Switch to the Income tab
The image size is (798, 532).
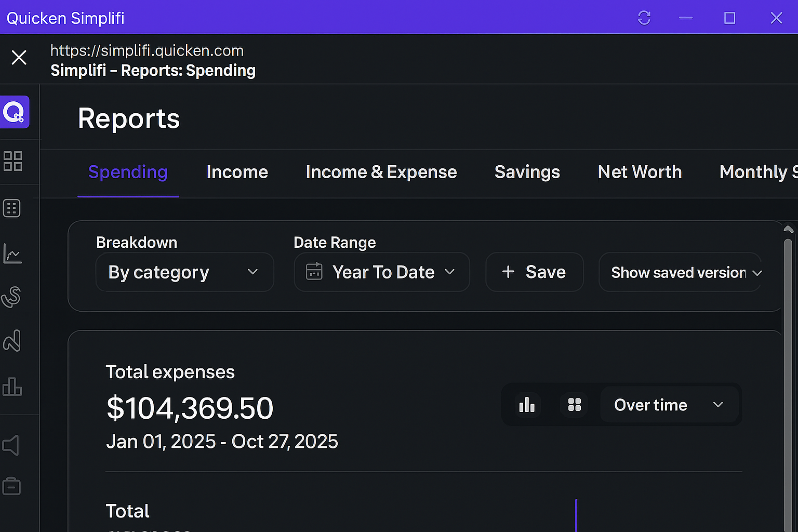237,172
